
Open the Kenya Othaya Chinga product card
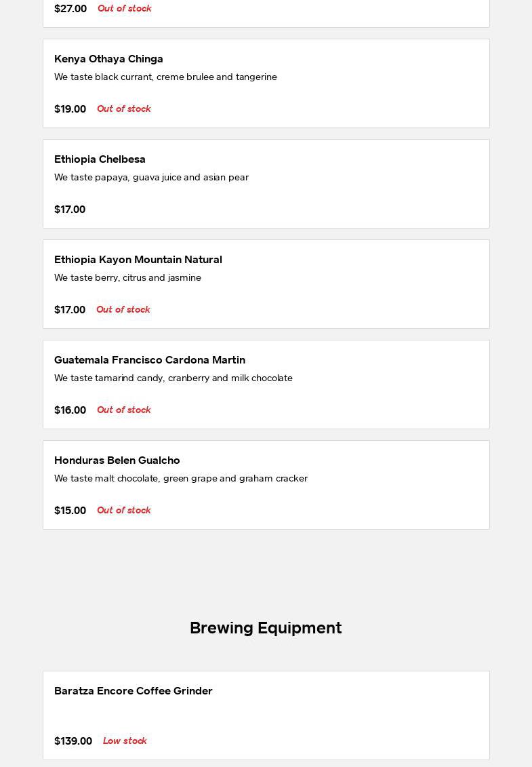266,83
